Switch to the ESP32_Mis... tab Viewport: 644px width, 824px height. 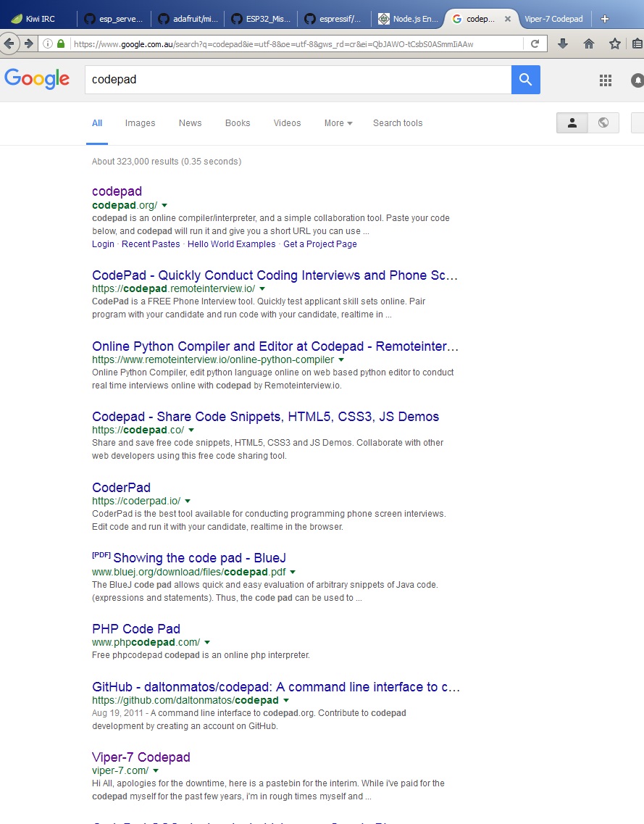[x=261, y=19]
